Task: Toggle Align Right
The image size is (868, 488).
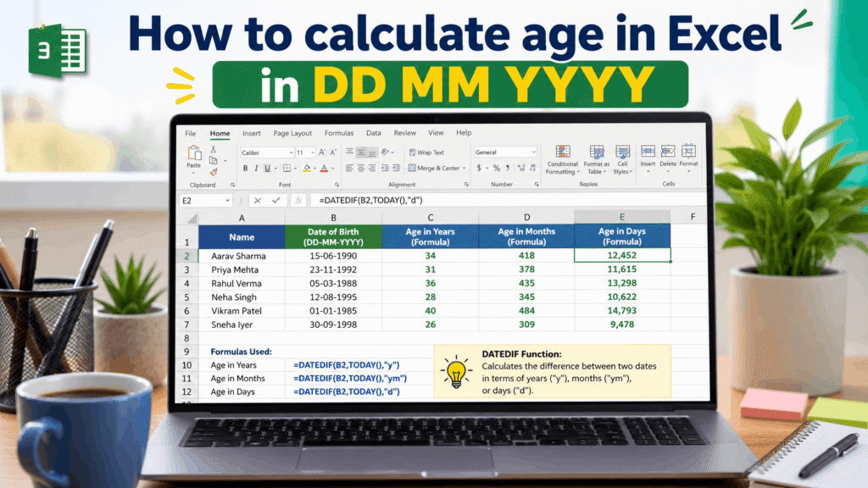Action: click(371, 168)
